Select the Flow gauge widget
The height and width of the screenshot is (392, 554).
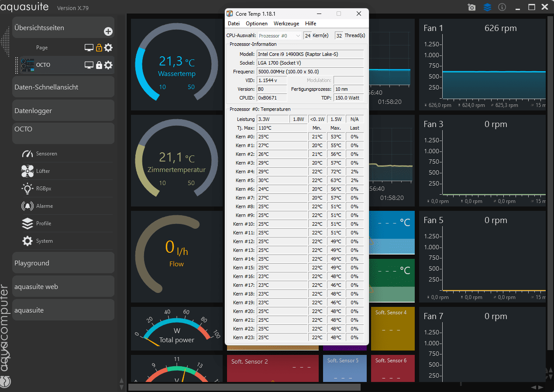click(x=177, y=257)
